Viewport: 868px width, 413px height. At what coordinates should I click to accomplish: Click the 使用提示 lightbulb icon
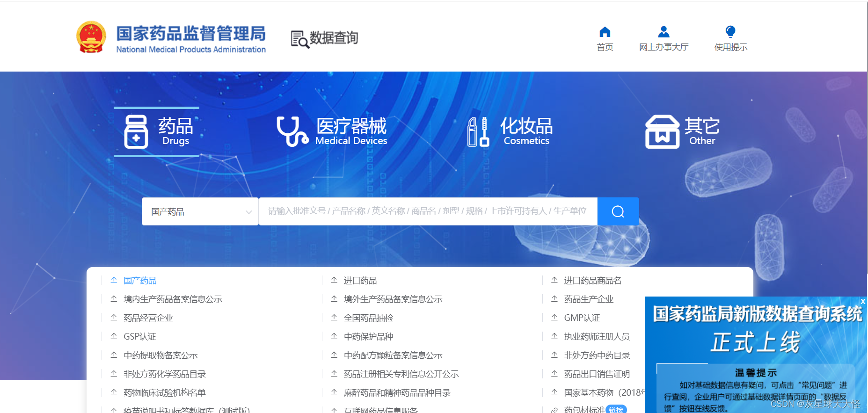click(730, 32)
